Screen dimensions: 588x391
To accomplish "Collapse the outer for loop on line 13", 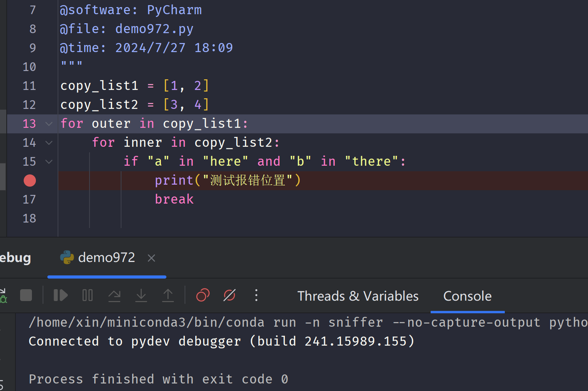I will tap(49, 124).
